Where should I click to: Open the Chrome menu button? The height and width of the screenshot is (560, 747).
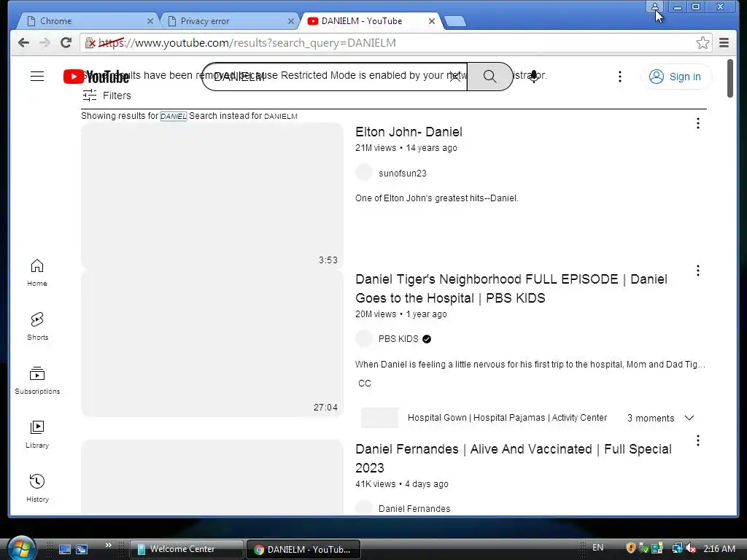pos(724,43)
